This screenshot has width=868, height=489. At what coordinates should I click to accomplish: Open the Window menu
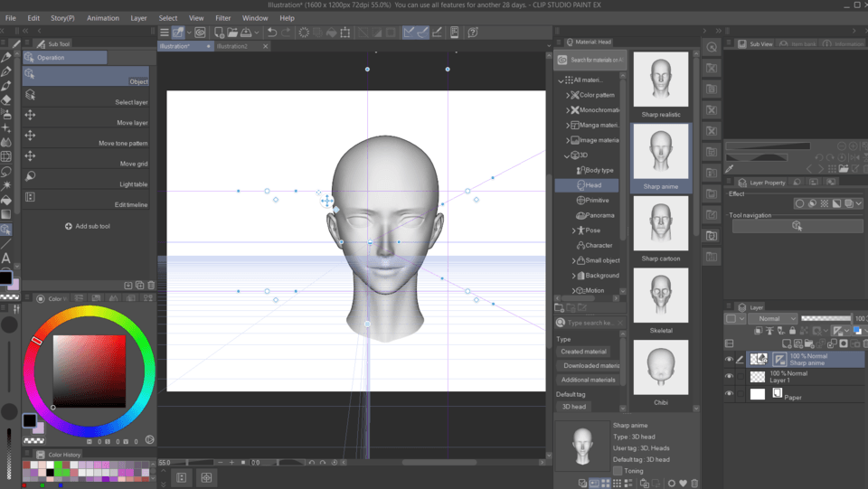point(255,18)
